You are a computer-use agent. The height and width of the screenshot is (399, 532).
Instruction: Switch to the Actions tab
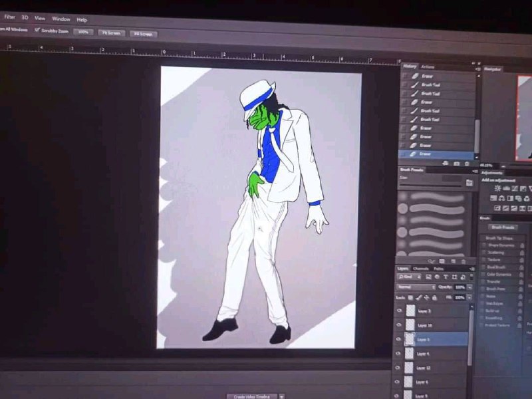tap(428, 67)
